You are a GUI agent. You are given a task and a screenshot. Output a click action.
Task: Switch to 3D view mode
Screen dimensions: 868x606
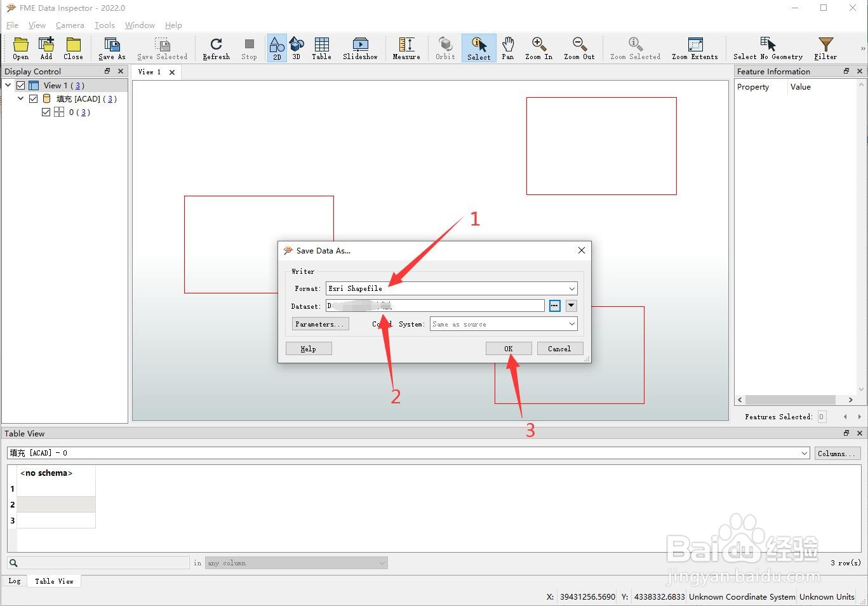[x=296, y=48]
